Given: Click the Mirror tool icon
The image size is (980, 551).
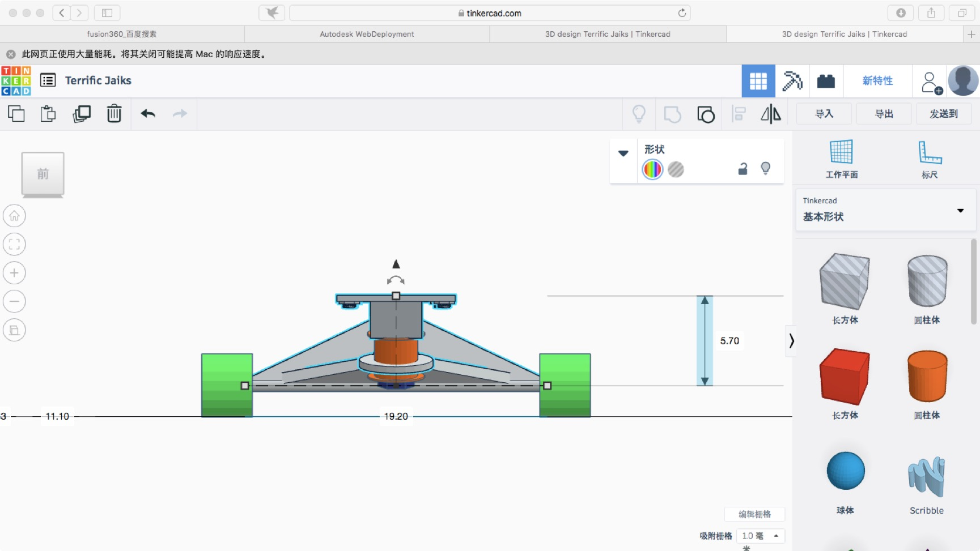Looking at the screenshot, I should (x=770, y=114).
